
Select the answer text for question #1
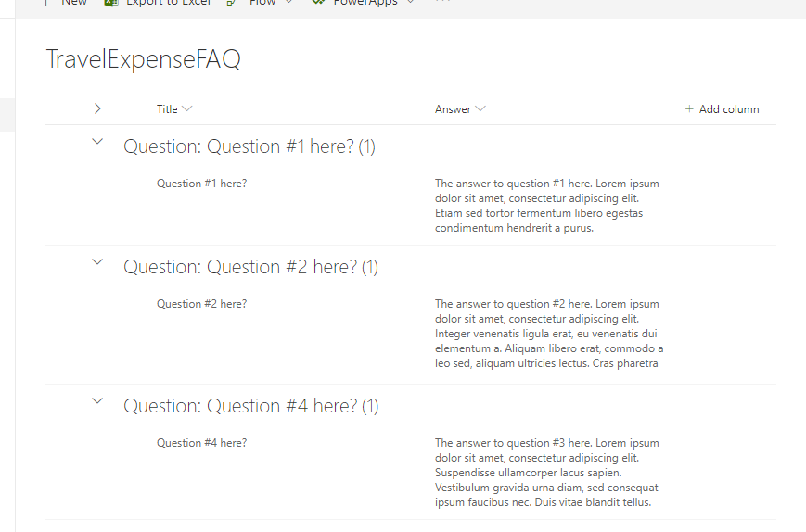[547, 206]
